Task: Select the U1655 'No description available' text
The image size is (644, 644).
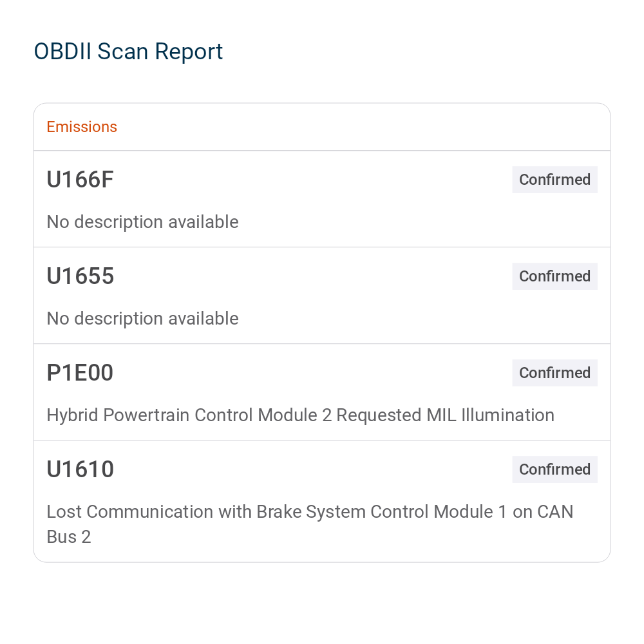Action: [142, 318]
